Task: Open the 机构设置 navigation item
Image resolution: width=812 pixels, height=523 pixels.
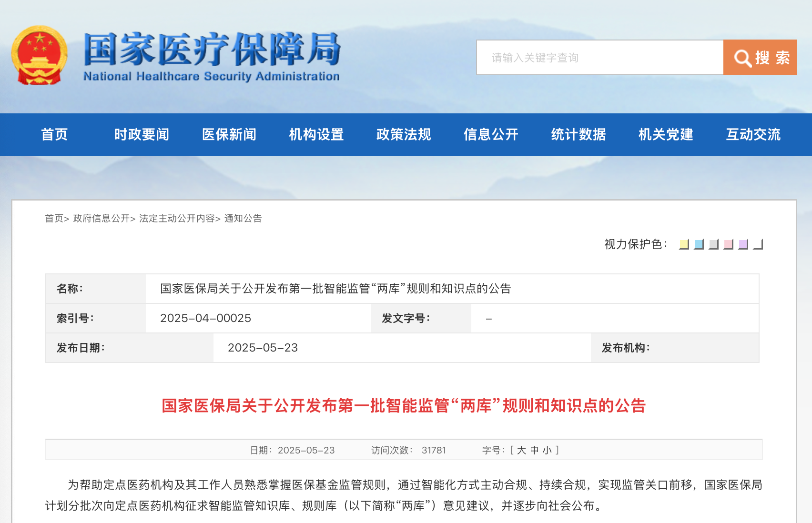Action: pos(316,135)
